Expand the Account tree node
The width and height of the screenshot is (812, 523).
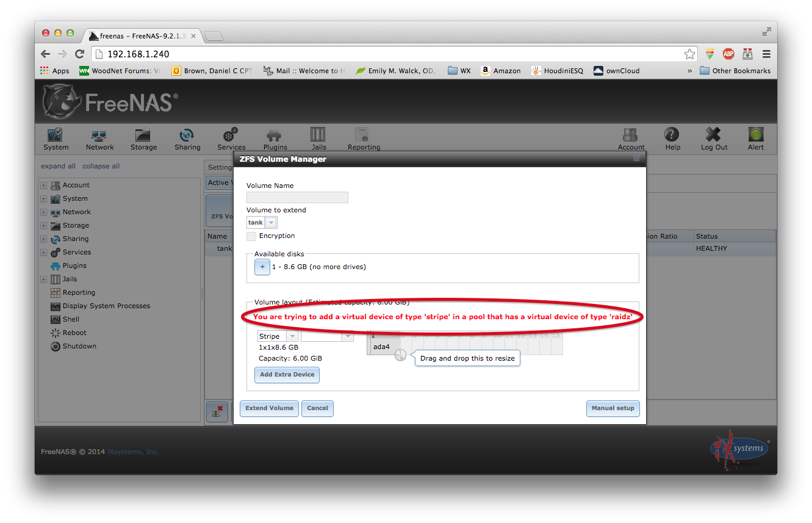(43, 185)
